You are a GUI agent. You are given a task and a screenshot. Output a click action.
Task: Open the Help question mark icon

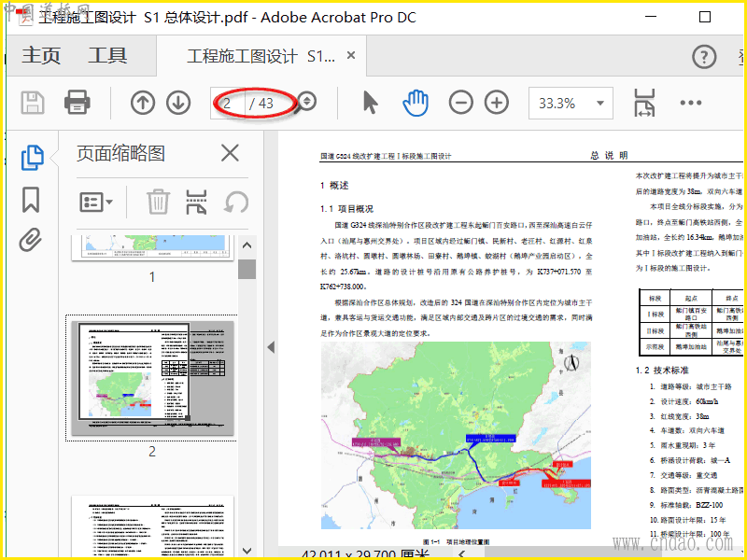coord(704,57)
